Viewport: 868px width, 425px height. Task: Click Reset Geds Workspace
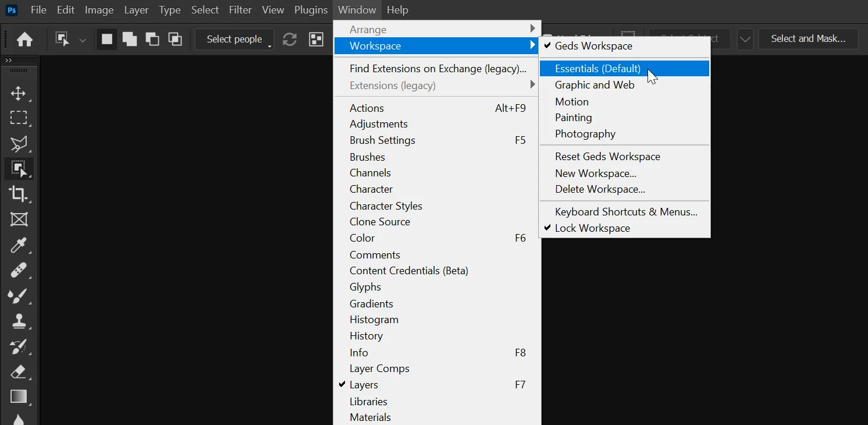[x=624, y=157]
